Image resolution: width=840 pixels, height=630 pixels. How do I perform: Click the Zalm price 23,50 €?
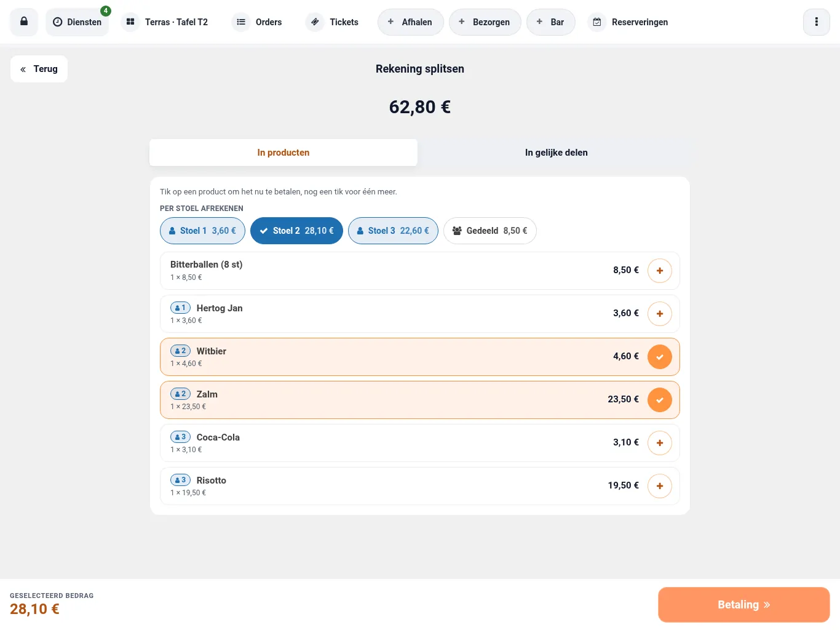623,399
